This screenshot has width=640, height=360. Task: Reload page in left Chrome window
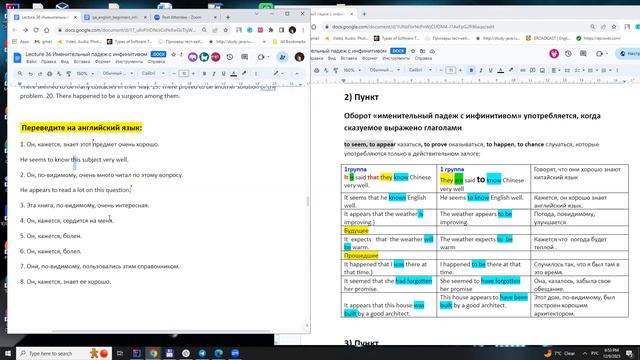point(36,30)
